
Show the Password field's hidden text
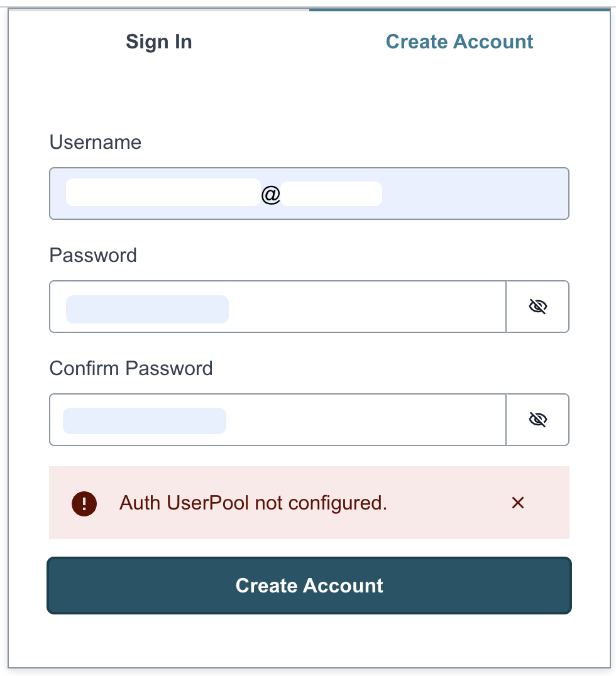537,307
